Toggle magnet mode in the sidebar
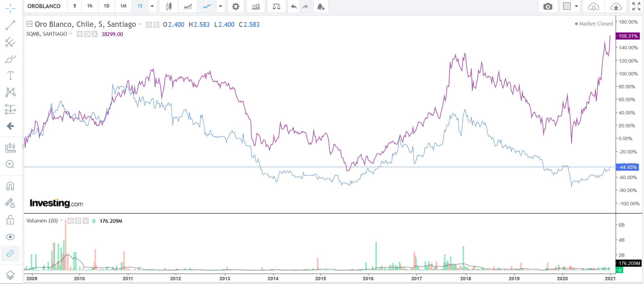 pyautogui.click(x=10, y=186)
